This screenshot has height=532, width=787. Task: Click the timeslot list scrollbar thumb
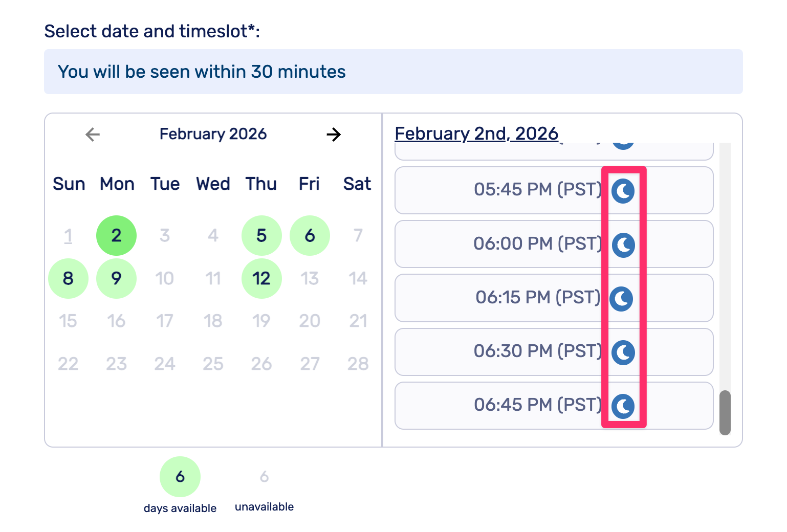click(x=725, y=413)
